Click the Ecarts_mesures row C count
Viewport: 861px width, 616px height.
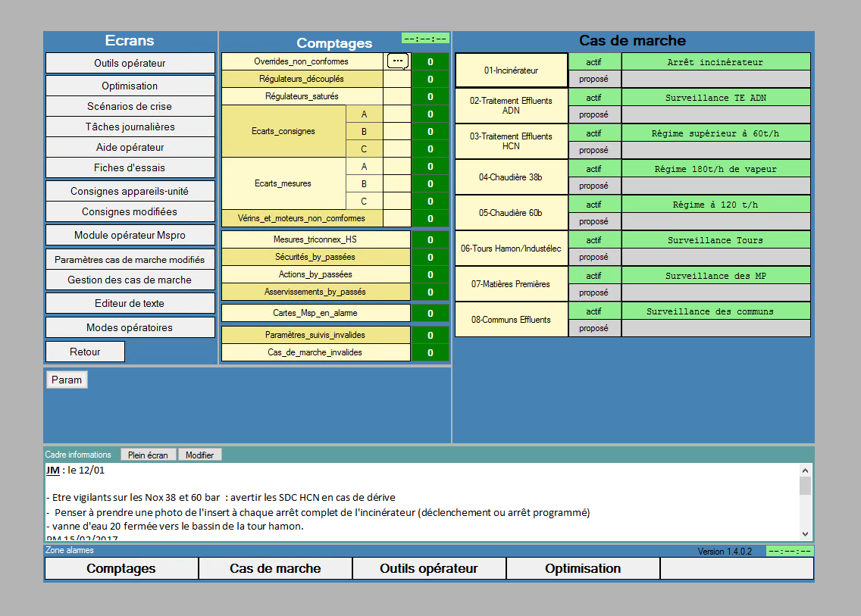[430, 201]
